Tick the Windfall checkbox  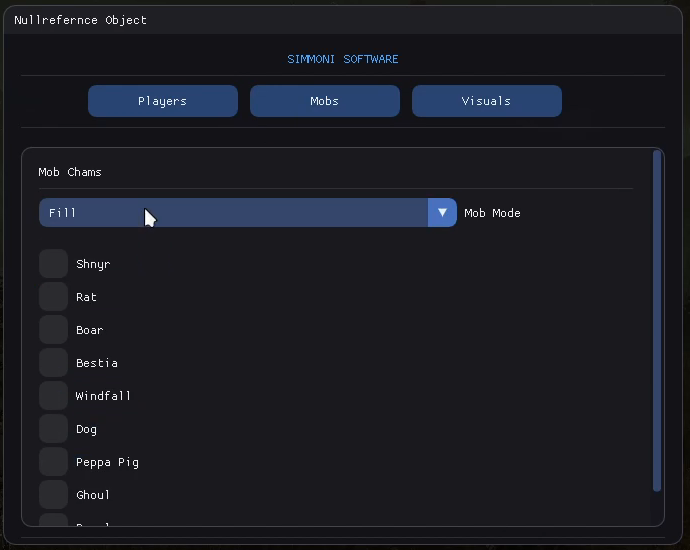point(54,396)
